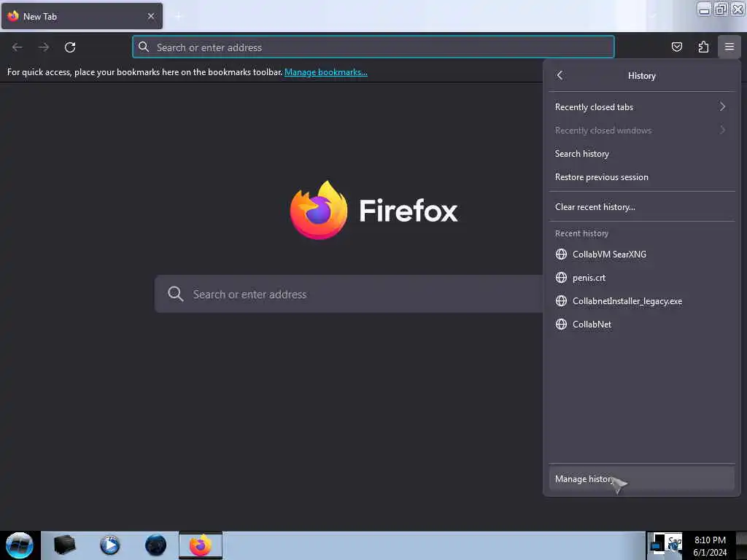
Task: Open CollabVM SearXNG history entry
Action: coord(641,254)
